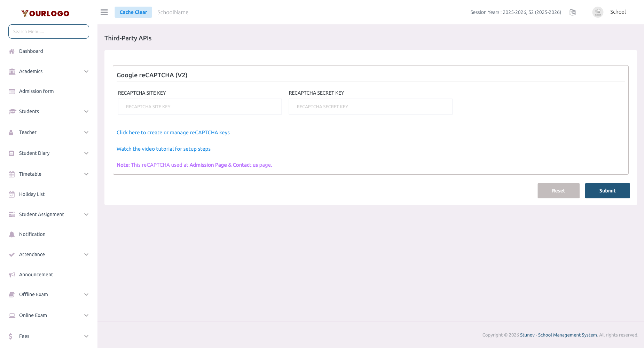Click inside the RECAPTCHA SITE KEY field
Screen dimensions: 644x348
[199, 106]
